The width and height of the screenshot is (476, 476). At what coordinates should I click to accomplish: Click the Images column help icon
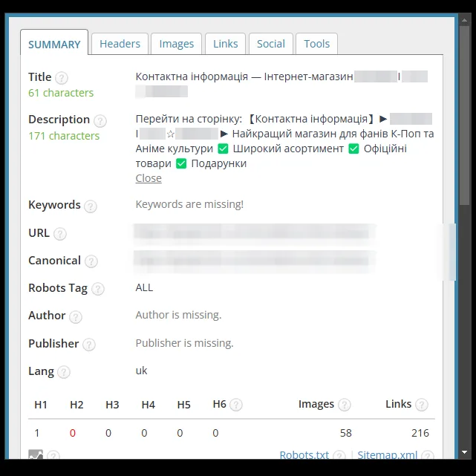pyautogui.click(x=345, y=405)
